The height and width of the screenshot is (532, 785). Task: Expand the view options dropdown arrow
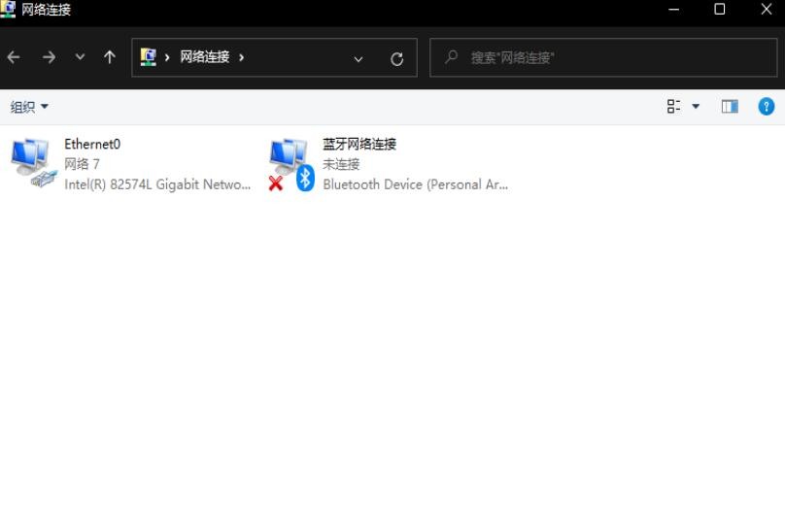click(x=696, y=106)
